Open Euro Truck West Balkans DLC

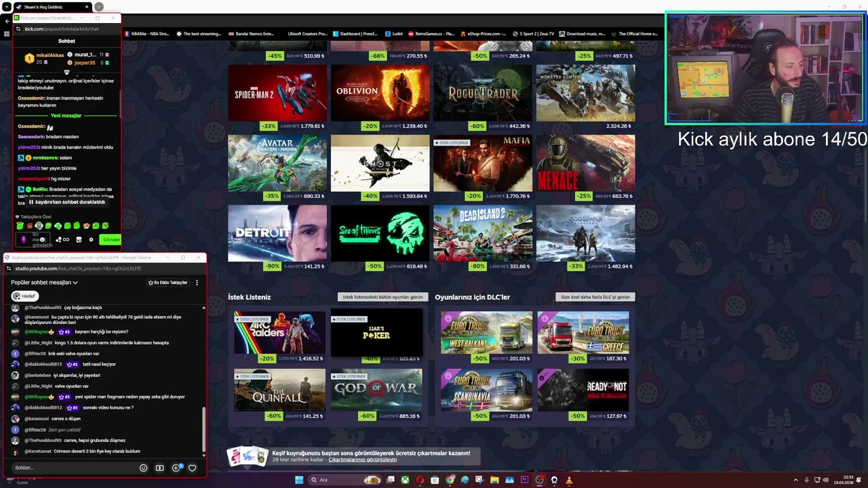point(486,333)
